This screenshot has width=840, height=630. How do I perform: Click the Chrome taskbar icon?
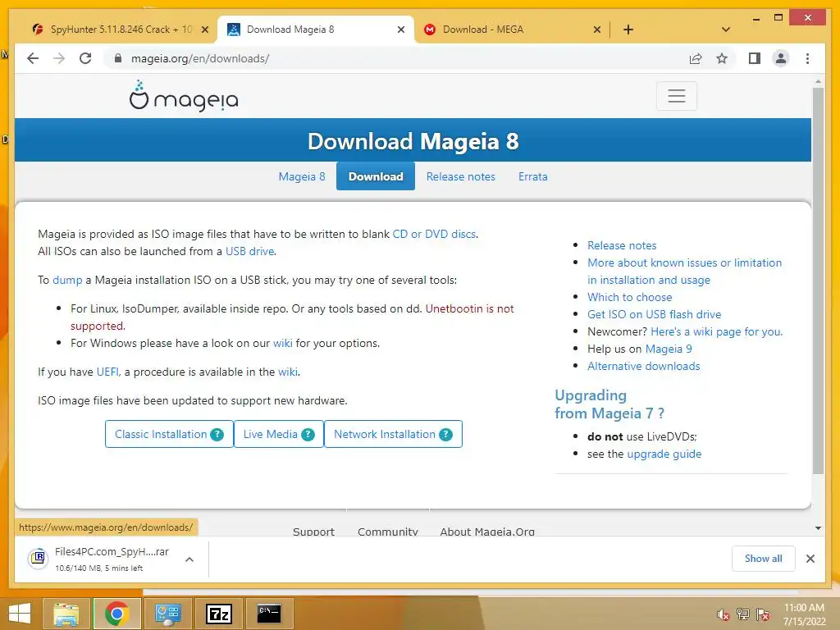click(116, 614)
